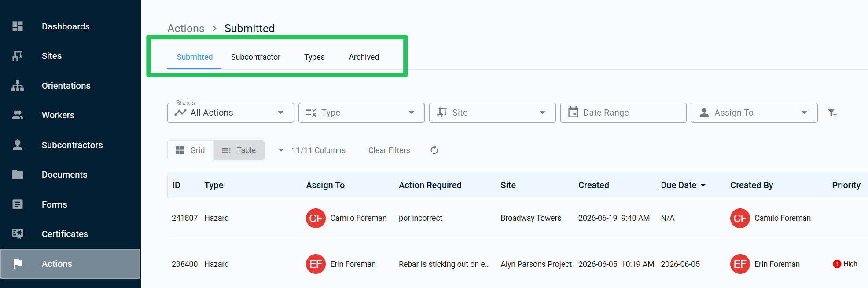
Task: Click the Alyn Parsons Project site cell
Action: (x=536, y=264)
